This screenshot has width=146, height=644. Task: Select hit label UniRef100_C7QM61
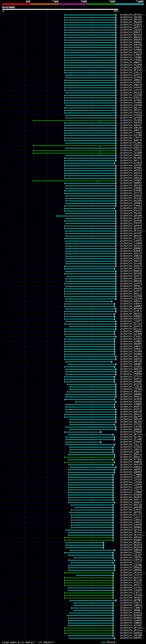tap(131, 133)
